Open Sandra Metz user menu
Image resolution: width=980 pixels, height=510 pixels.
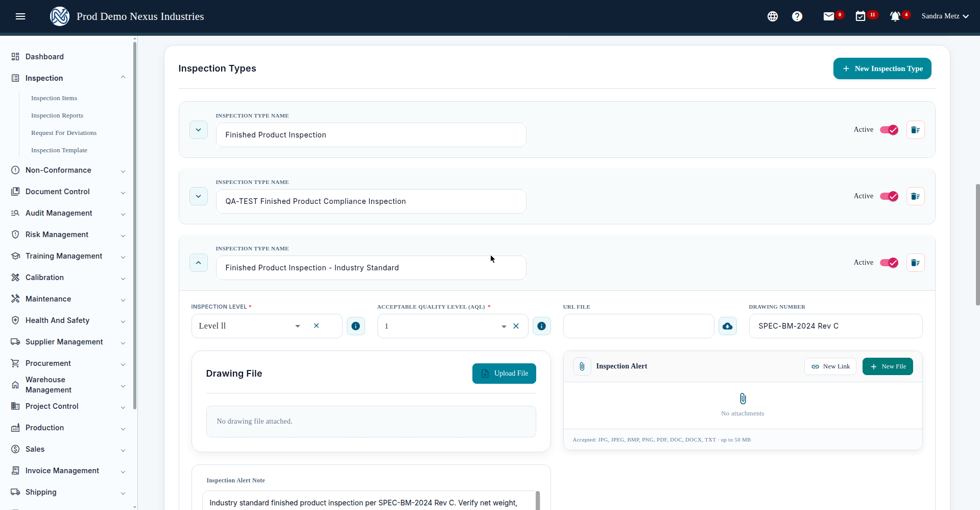pos(945,16)
